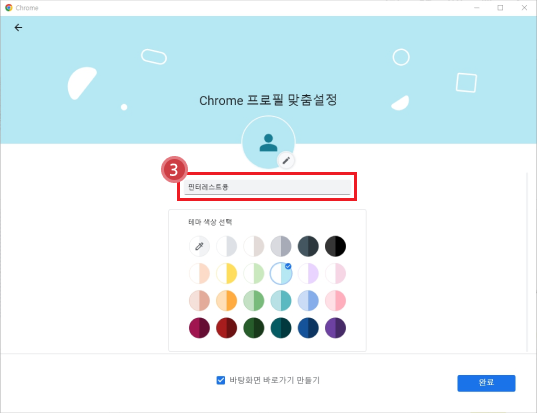Screen dimensions: 537x413
Task: Select the orange theme swatch
Action: (x=227, y=301)
